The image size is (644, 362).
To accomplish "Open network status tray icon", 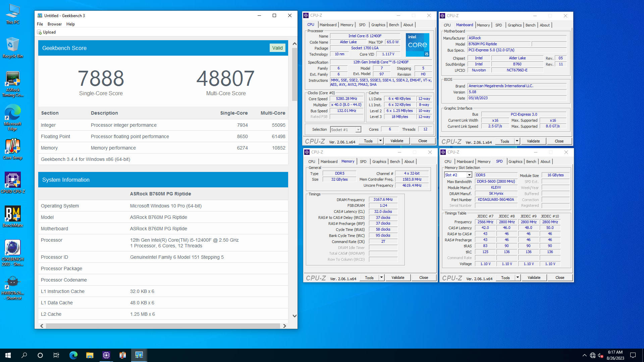I will [593, 355].
